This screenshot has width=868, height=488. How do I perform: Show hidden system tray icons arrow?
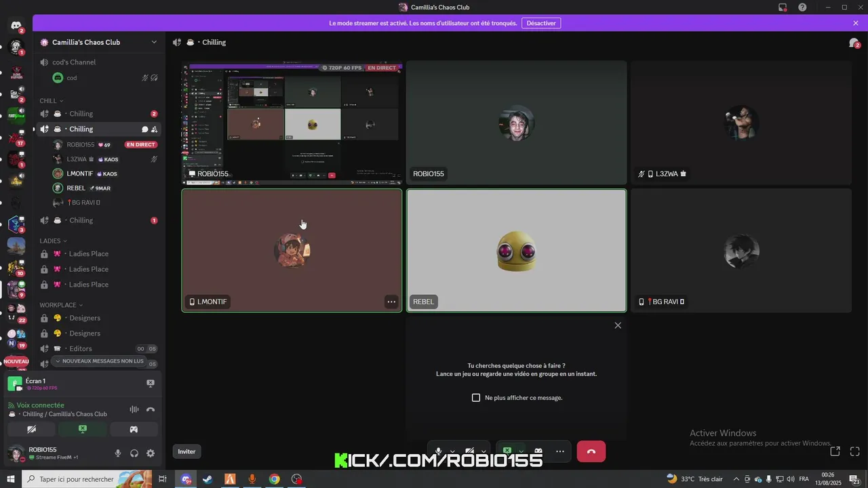pos(737,479)
